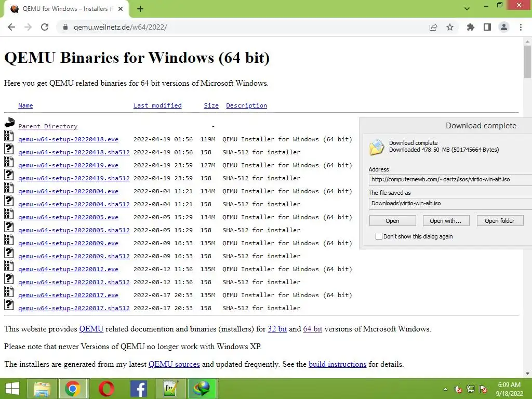Image resolution: width=532 pixels, height=399 pixels.
Task: Open the extensions puzzle icon
Action: [x=471, y=27]
